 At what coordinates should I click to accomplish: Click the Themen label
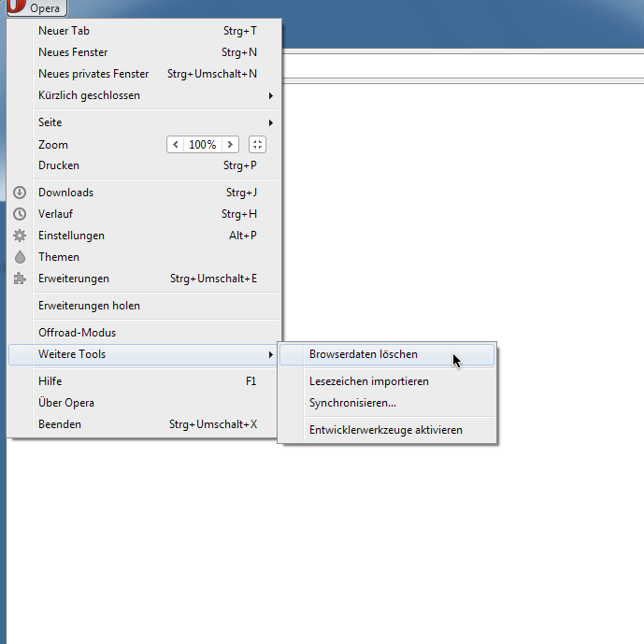[x=59, y=257]
